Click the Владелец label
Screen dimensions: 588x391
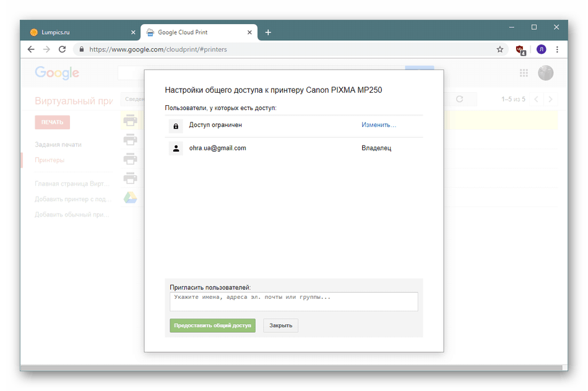(x=376, y=148)
